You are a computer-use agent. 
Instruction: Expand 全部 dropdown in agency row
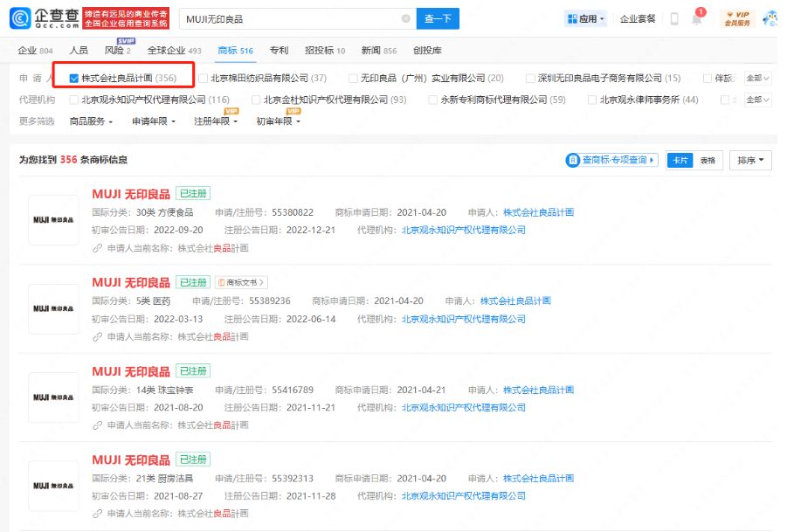click(x=757, y=100)
